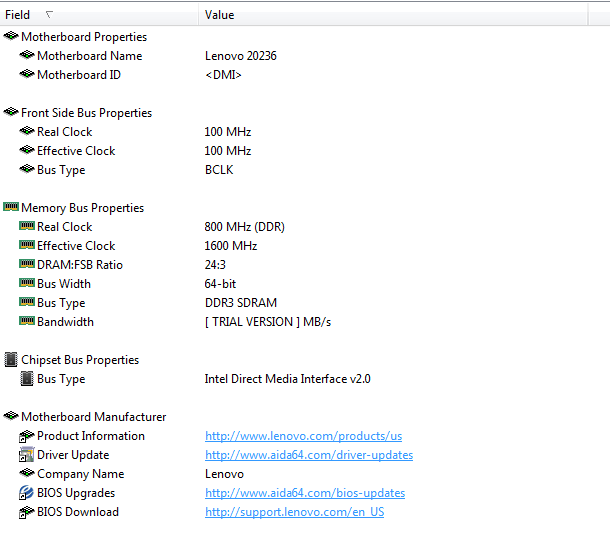Select the Motherboard ID label

79,75
